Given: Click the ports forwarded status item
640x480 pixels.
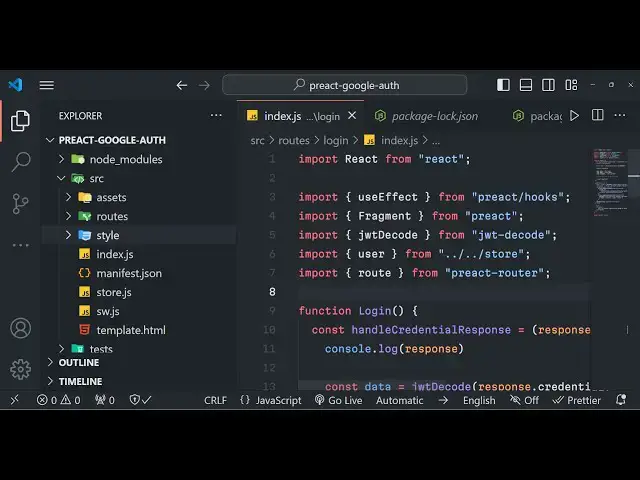Looking at the screenshot, I should pyautogui.click(x=104, y=400).
